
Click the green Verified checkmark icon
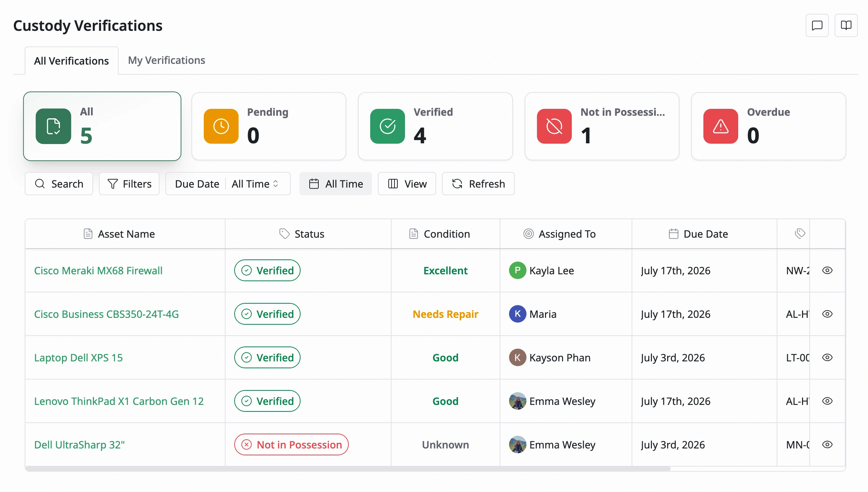388,126
